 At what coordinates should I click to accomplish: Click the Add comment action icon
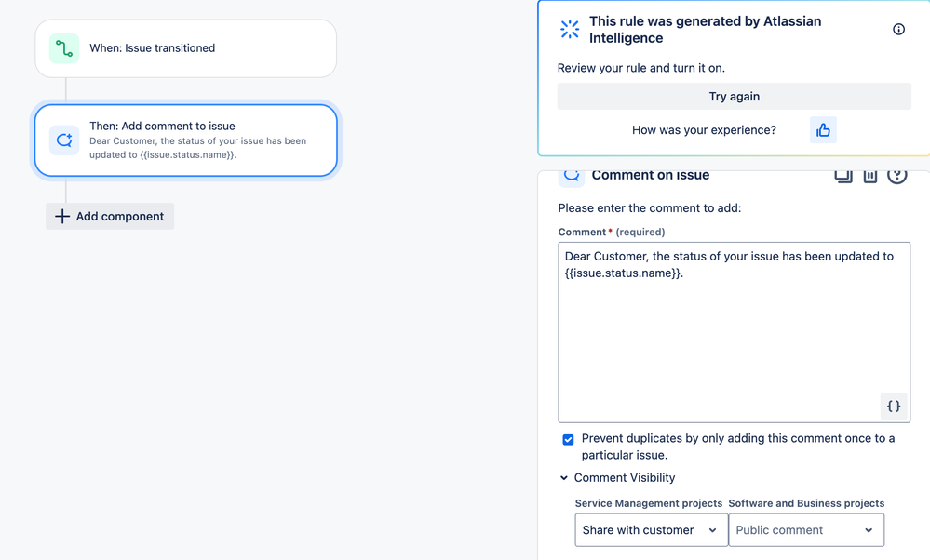click(x=64, y=140)
